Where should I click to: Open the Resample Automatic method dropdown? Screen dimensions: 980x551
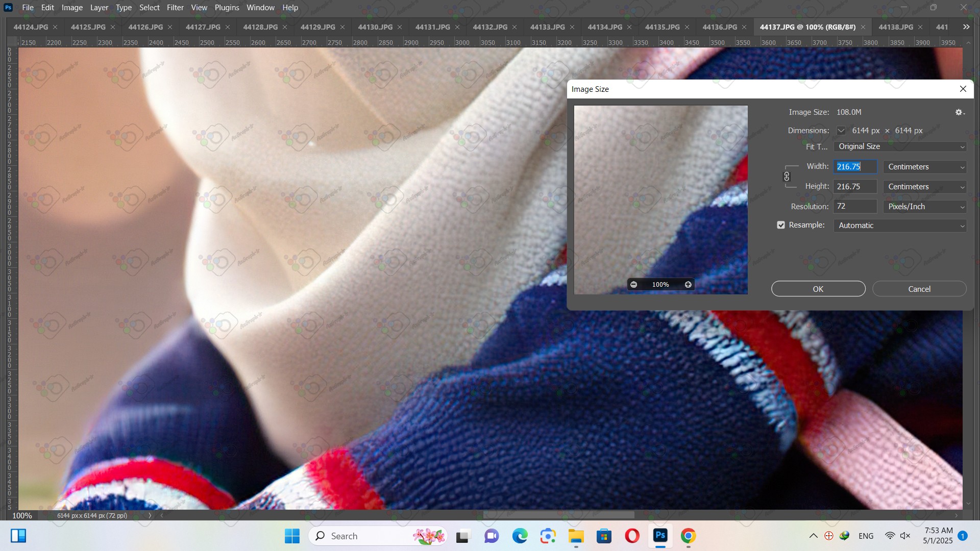(x=900, y=226)
